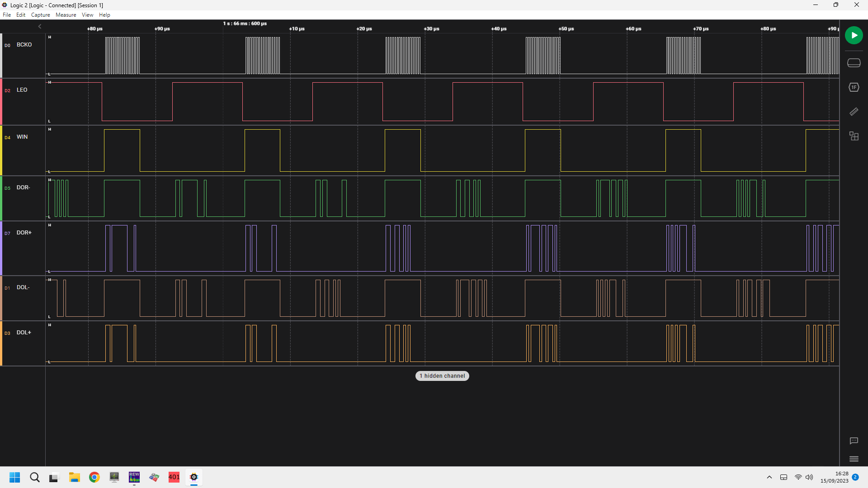Viewport: 868px width, 488px height.
Task: Click the D7 channel number tag
Action: click(x=7, y=233)
